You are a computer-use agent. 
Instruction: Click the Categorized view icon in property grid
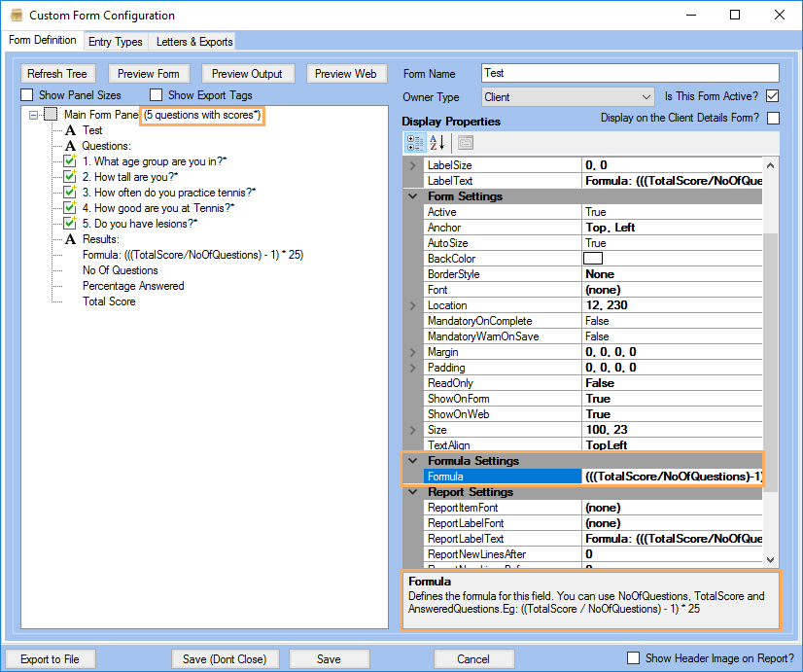tap(415, 143)
